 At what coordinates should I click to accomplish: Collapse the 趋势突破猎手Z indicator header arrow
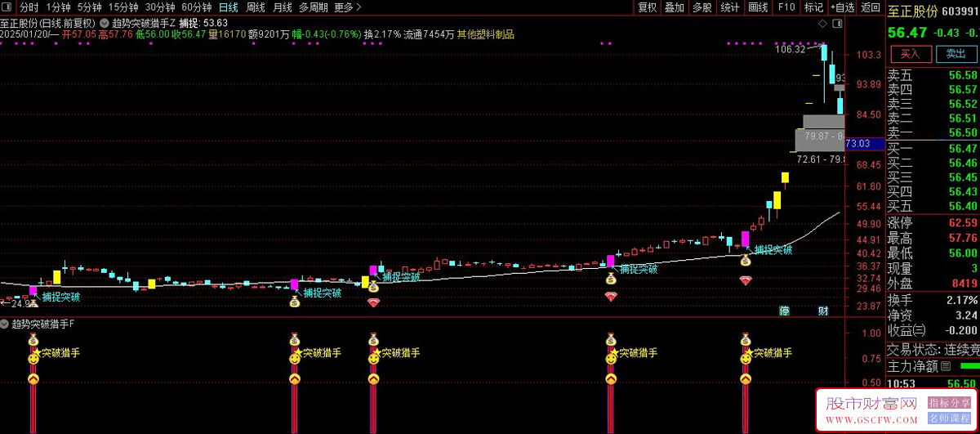[x=106, y=22]
